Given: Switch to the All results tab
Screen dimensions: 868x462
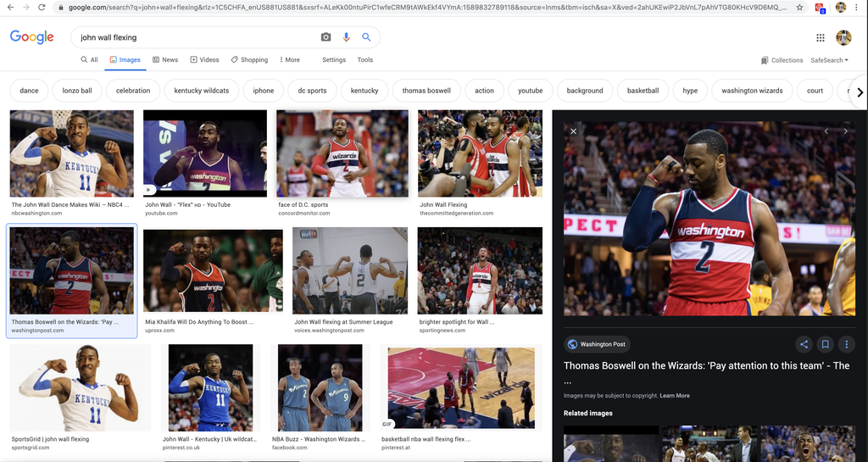Looking at the screenshot, I should [89, 59].
